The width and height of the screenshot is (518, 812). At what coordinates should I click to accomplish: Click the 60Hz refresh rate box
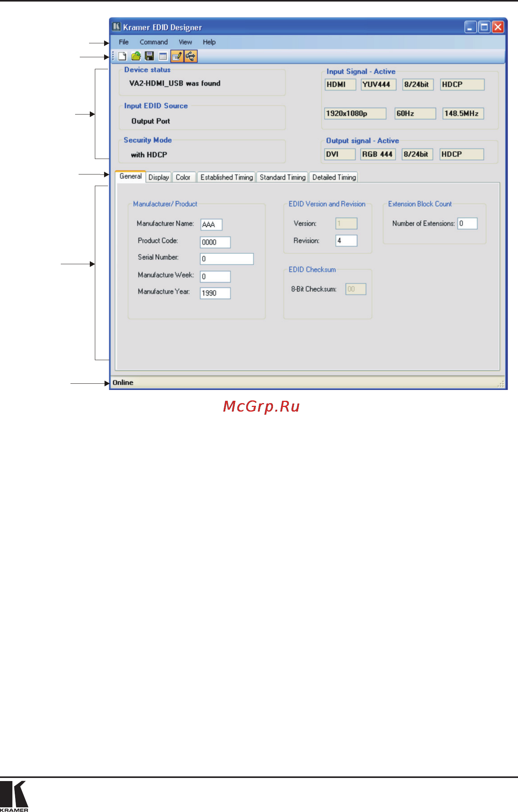pyautogui.click(x=415, y=113)
